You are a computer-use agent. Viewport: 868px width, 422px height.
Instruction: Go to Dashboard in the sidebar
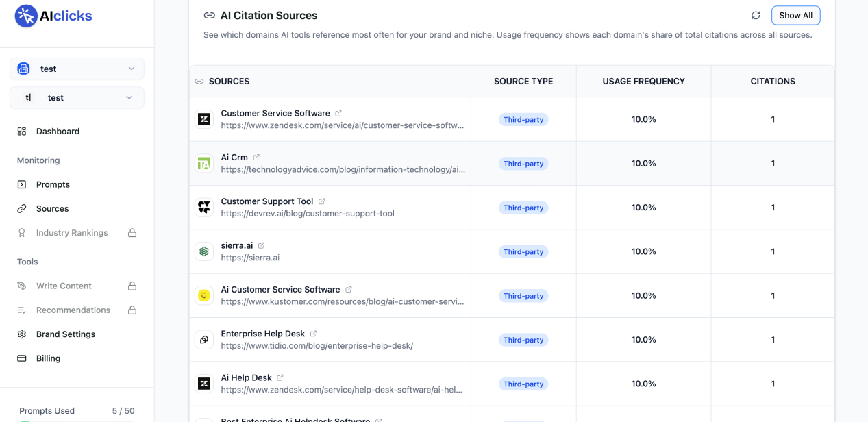(58, 132)
